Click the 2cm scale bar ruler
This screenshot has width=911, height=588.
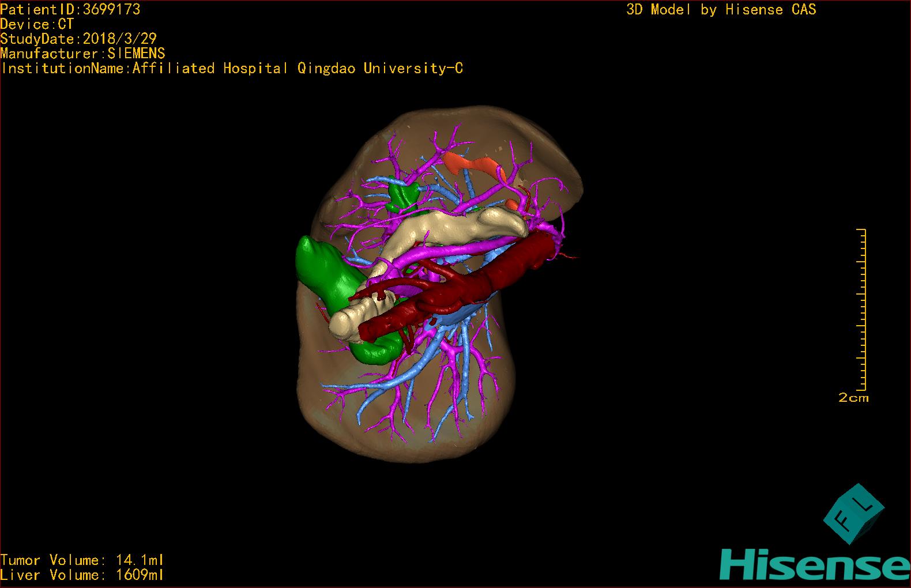[861, 311]
